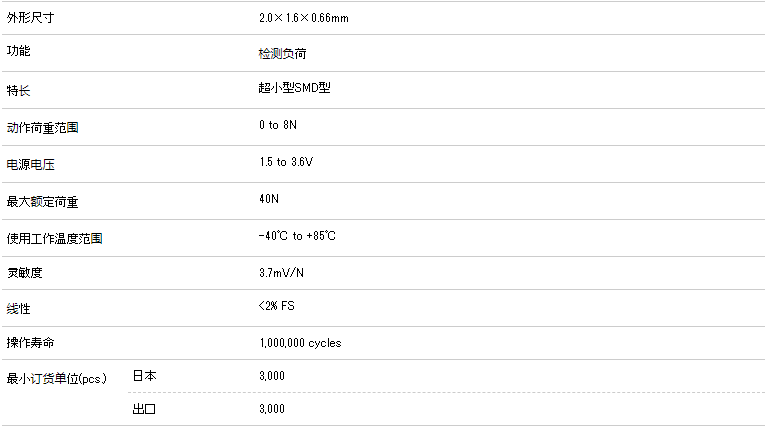Click the 电源电压 row label
The width and height of the screenshot is (766, 427).
click(30, 165)
